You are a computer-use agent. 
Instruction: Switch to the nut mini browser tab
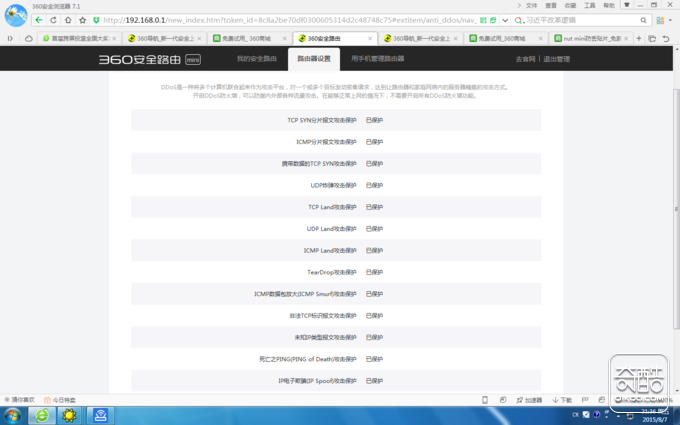[x=591, y=39]
